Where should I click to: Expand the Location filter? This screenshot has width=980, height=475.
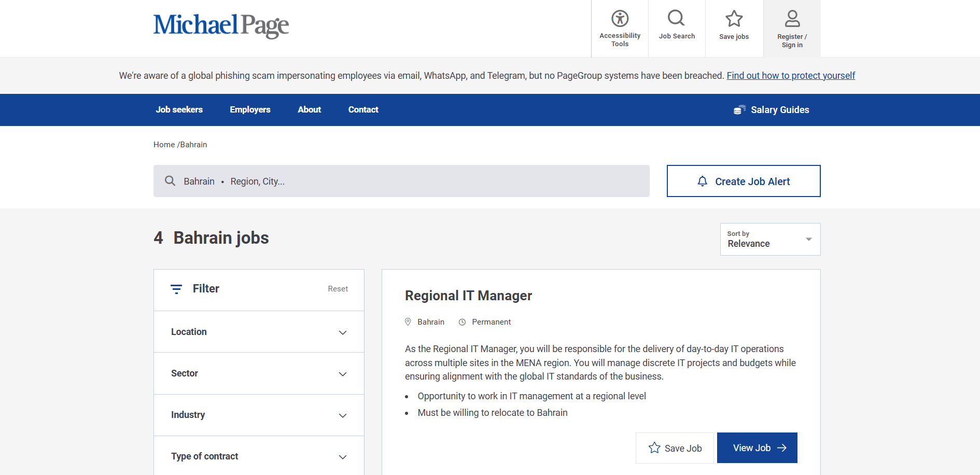tap(259, 332)
